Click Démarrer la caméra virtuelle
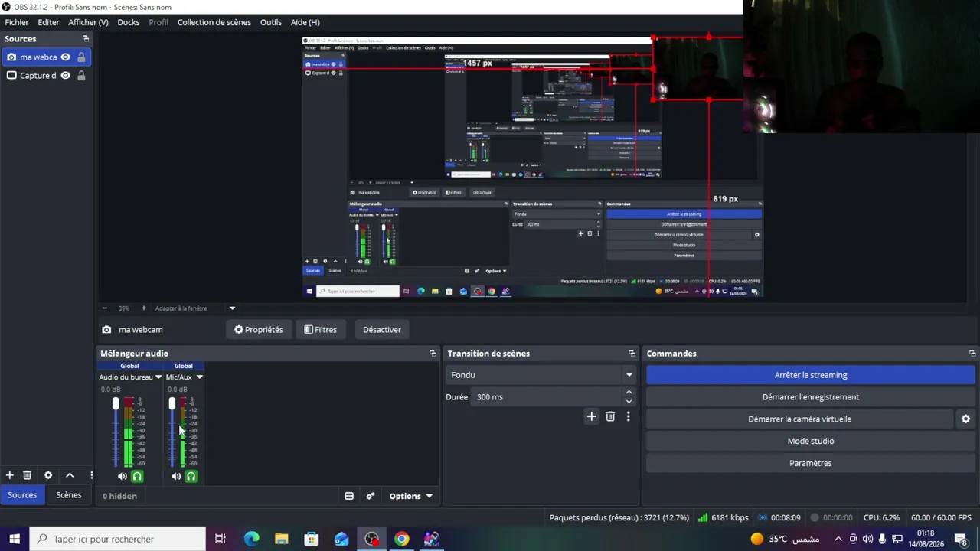The height and width of the screenshot is (551, 980). [x=799, y=419]
